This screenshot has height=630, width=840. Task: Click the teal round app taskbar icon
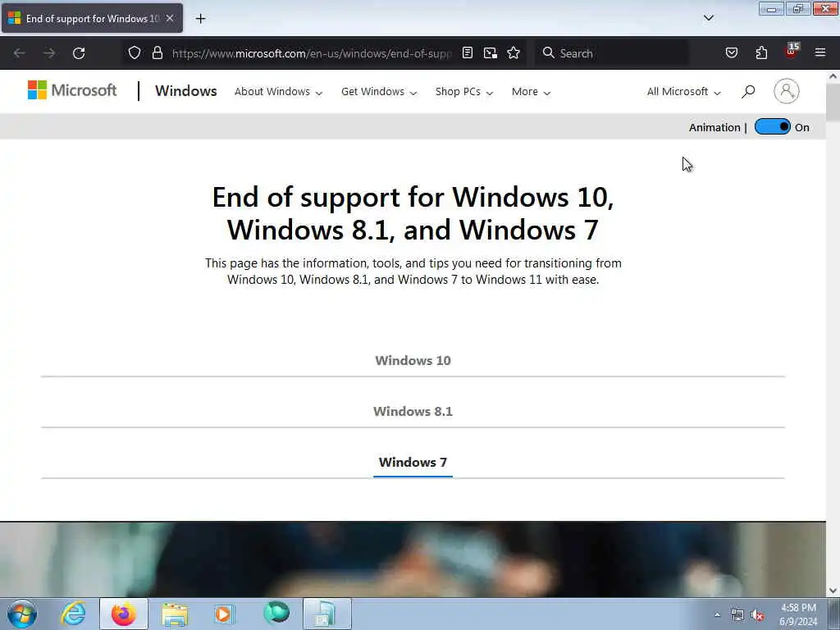pos(276,613)
